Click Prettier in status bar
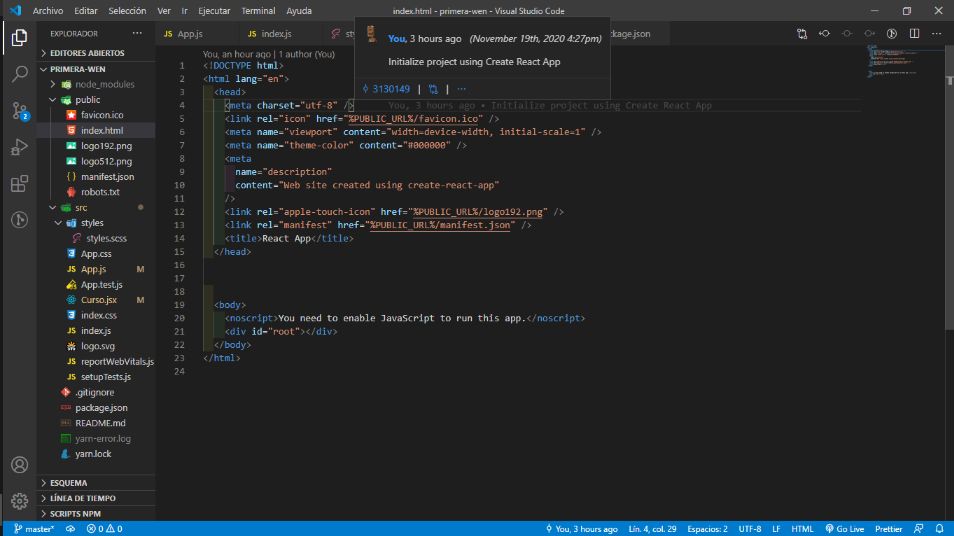954x536 pixels. pos(888,529)
